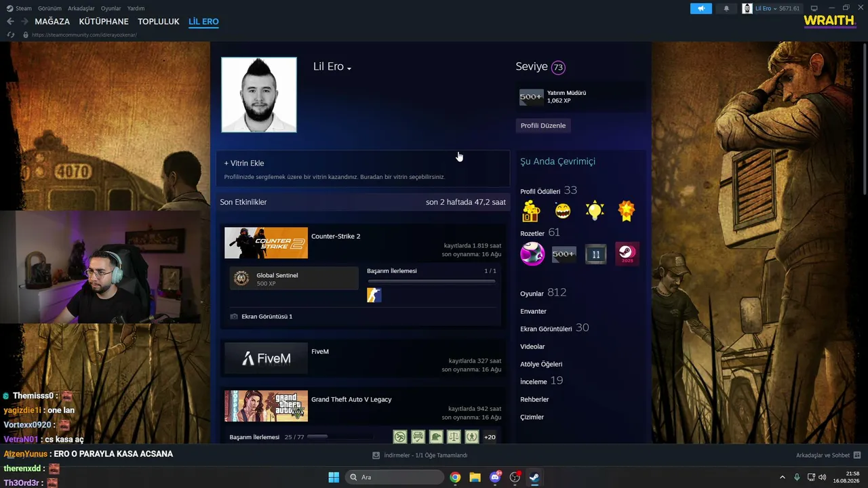This screenshot has width=868, height=488.
Task: Open the İnceleme 19 link
Action: coord(542,381)
